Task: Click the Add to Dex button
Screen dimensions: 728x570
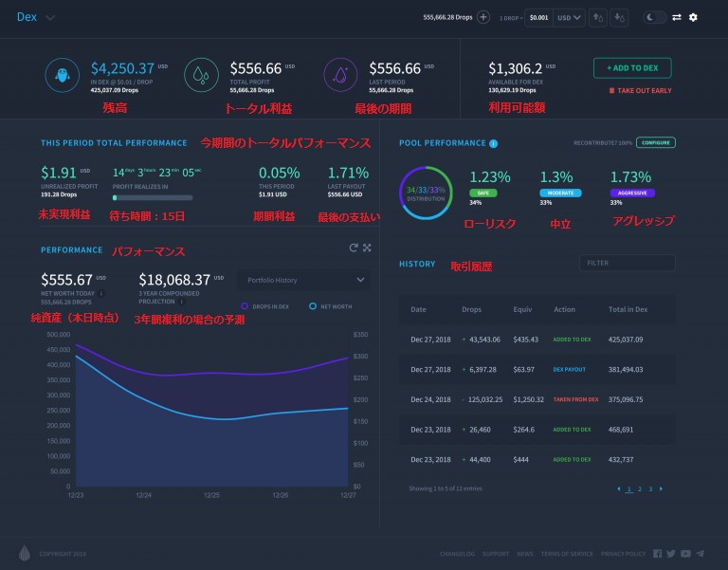Action: coord(632,67)
